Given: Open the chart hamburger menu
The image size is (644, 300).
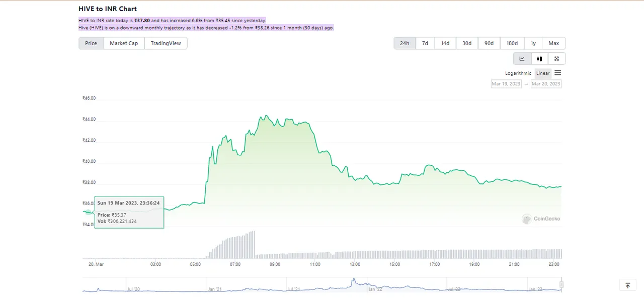Looking at the screenshot, I should [557, 73].
